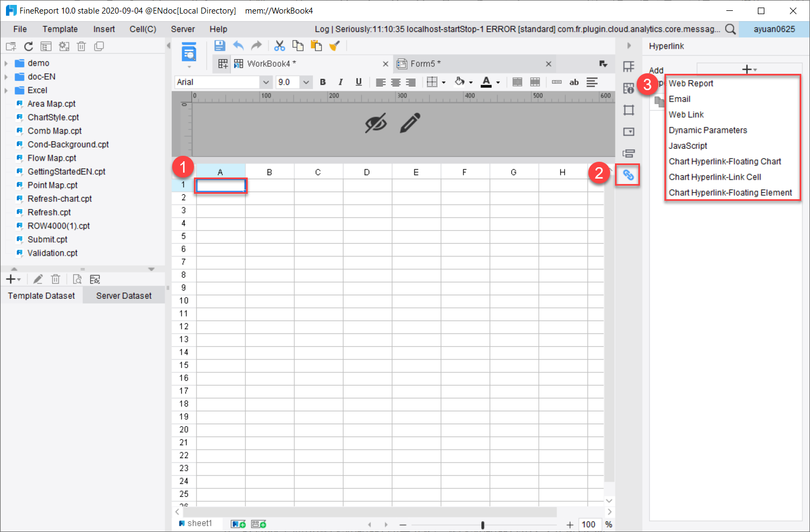The height and width of the screenshot is (532, 810).
Task: Select column header D
Action: (367, 172)
